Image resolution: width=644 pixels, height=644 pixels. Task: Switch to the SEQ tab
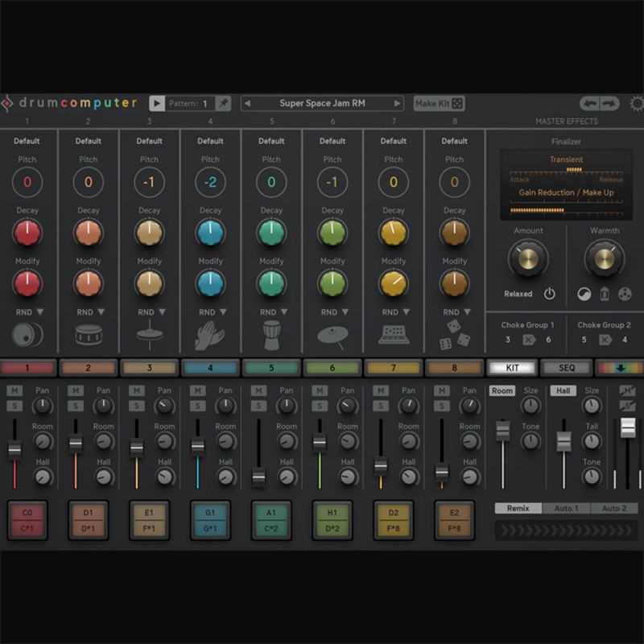click(x=567, y=368)
